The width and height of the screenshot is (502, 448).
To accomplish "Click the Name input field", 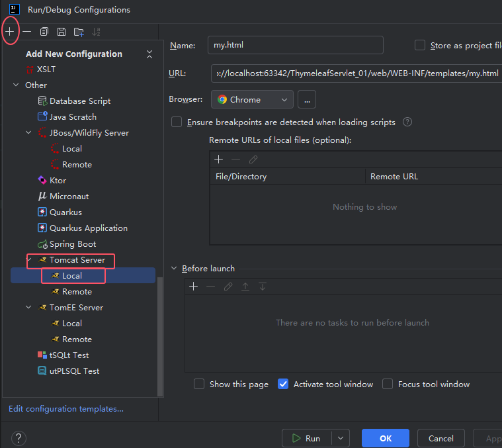I will (x=295, y=45).
